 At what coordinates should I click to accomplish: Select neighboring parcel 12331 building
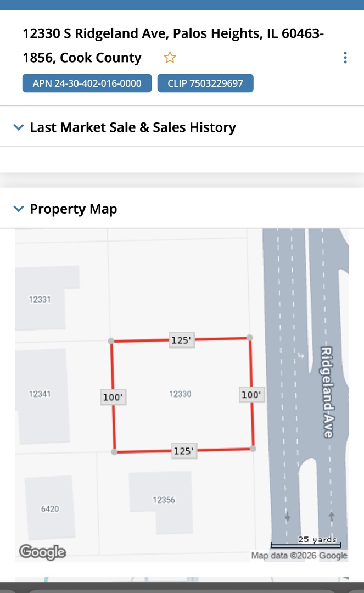(40, 299)
